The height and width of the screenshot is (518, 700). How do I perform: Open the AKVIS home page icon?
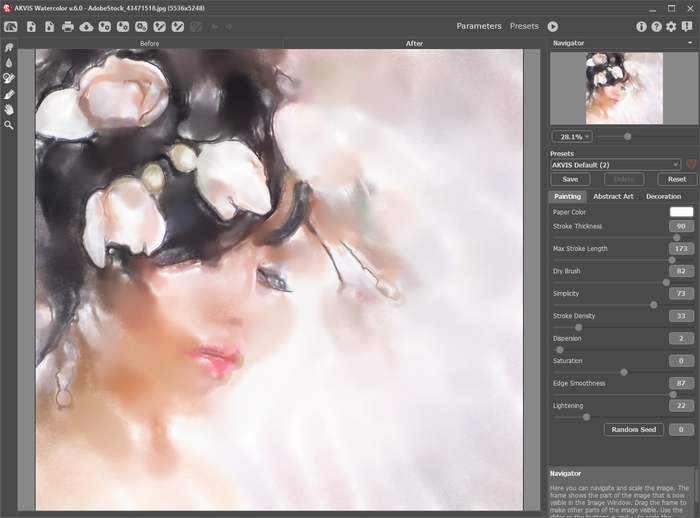pyautogui.click(x=11, y=27)
